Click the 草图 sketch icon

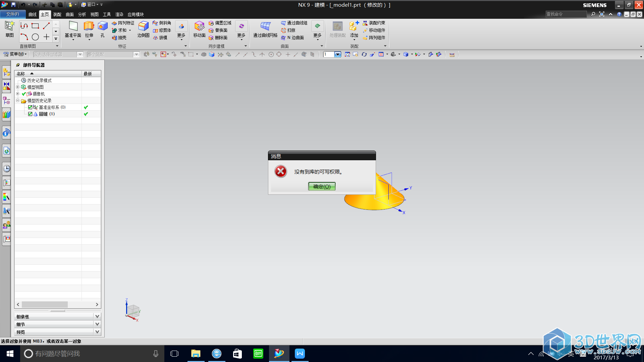(9, 29)
